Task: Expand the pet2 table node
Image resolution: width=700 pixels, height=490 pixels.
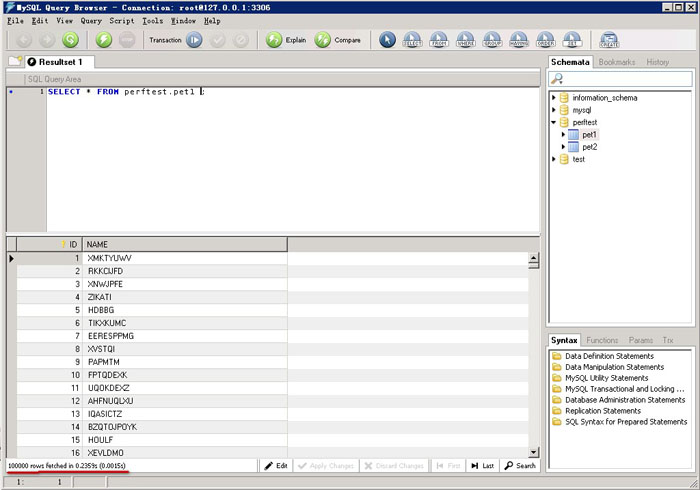Action: pyautogui.click(x=564, y=147)
